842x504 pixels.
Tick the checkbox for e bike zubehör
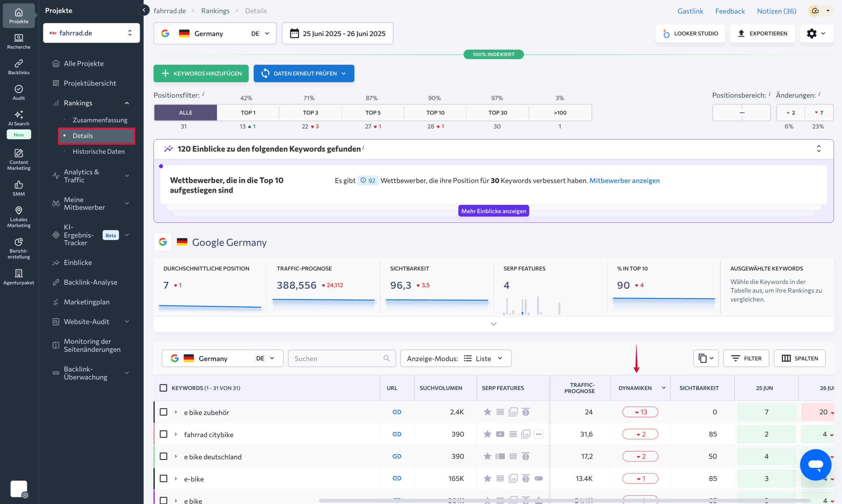click(x=163, y=412)
